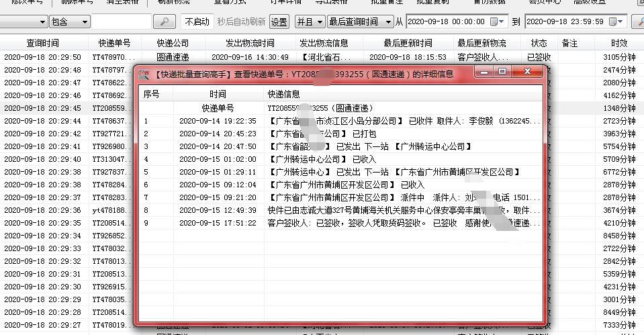Sort by the 查询时间 column header

coord(43,43)
